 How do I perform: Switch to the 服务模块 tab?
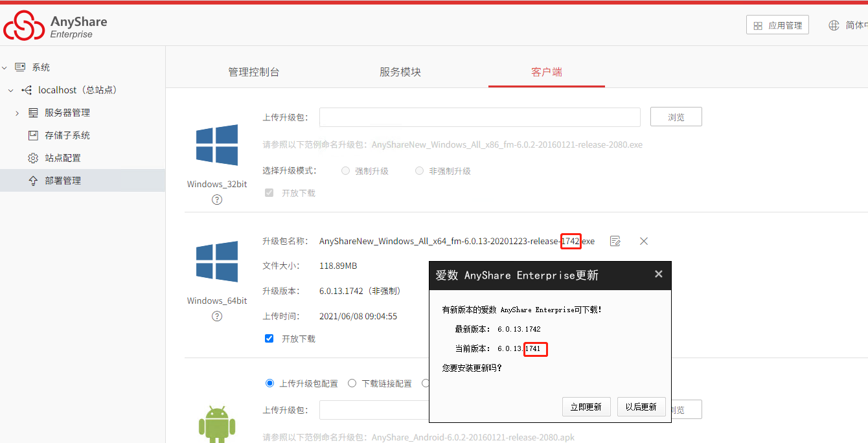[x=400, y=72]
